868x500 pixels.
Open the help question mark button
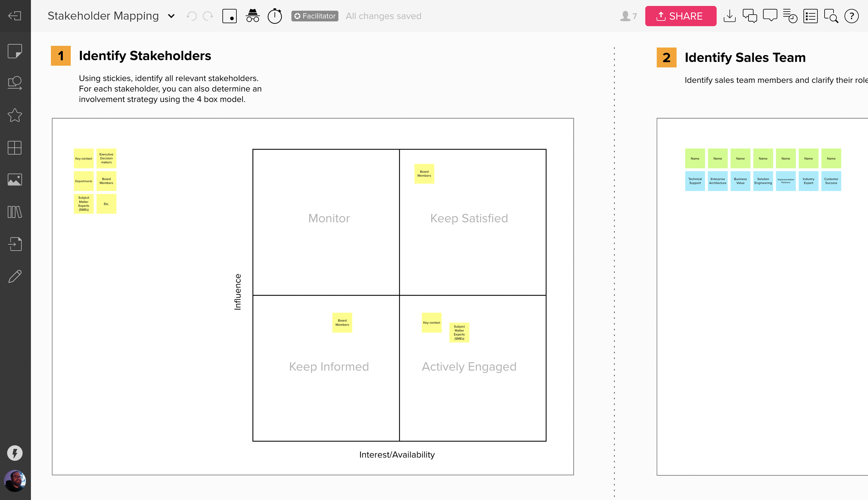click(851, 16)
